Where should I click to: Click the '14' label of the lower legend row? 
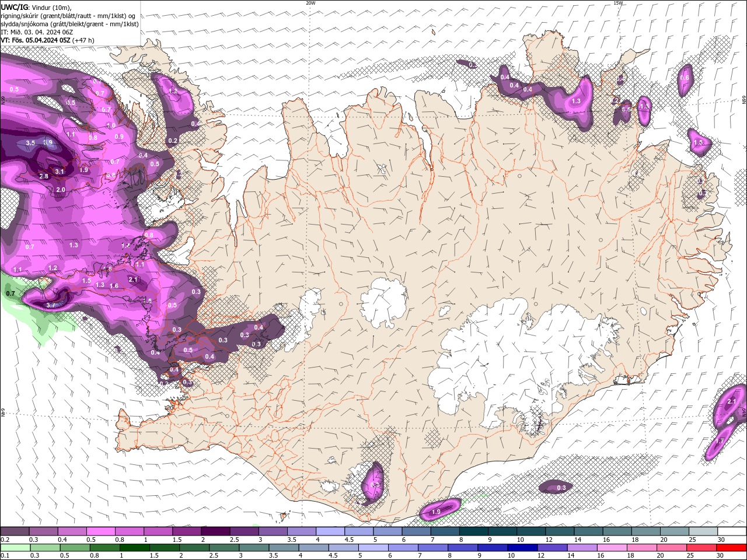pos(571,556)
